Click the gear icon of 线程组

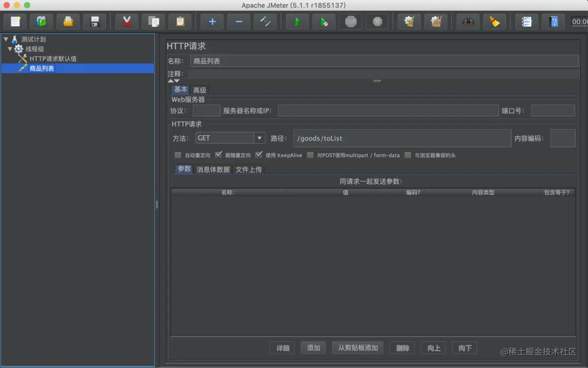tap(18, 49)
